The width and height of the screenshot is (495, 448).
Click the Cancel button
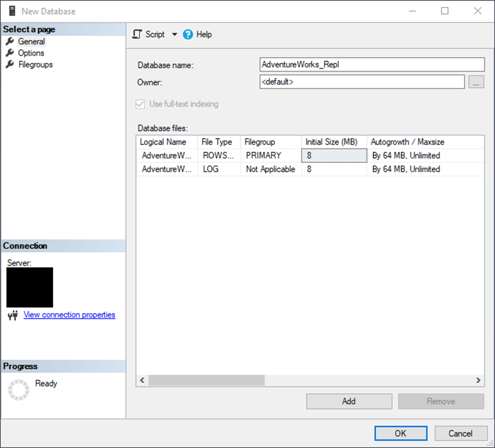pyautogui.click(x=460, y=433)
